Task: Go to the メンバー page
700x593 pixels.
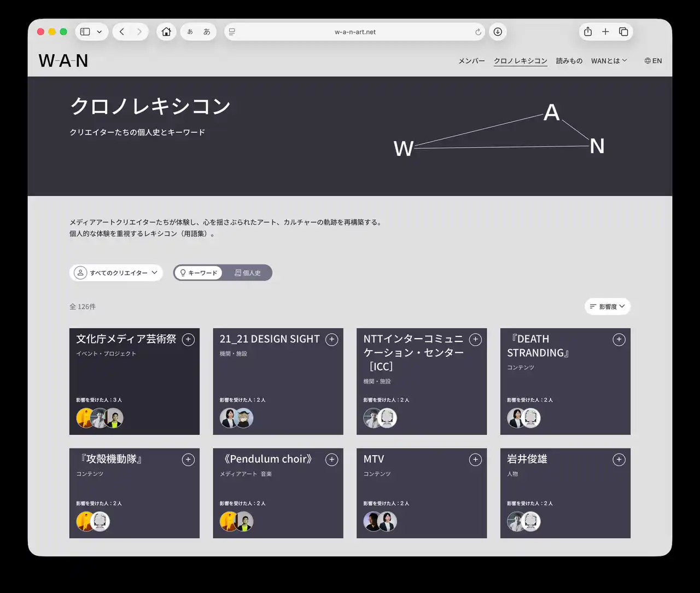Action: 471,61
